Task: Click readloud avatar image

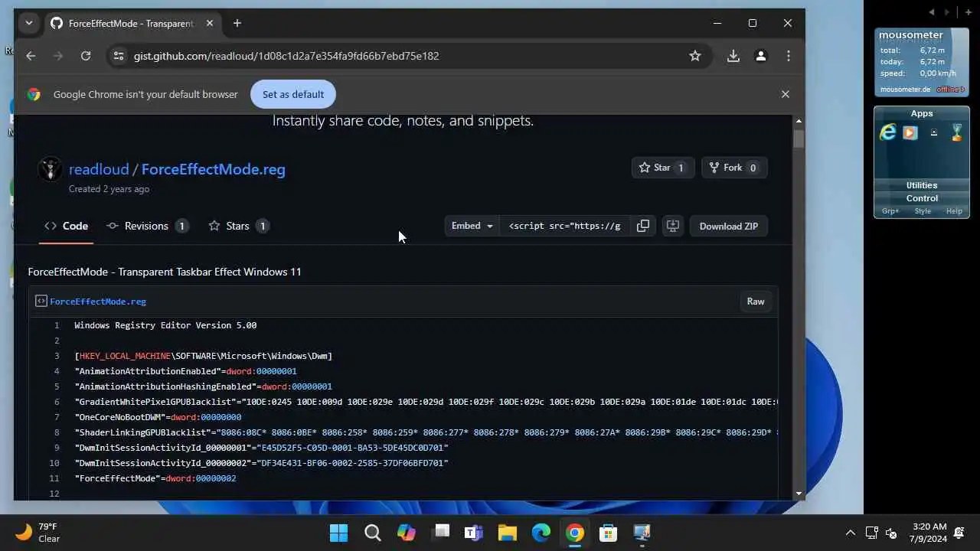Action: pos(51,169)
